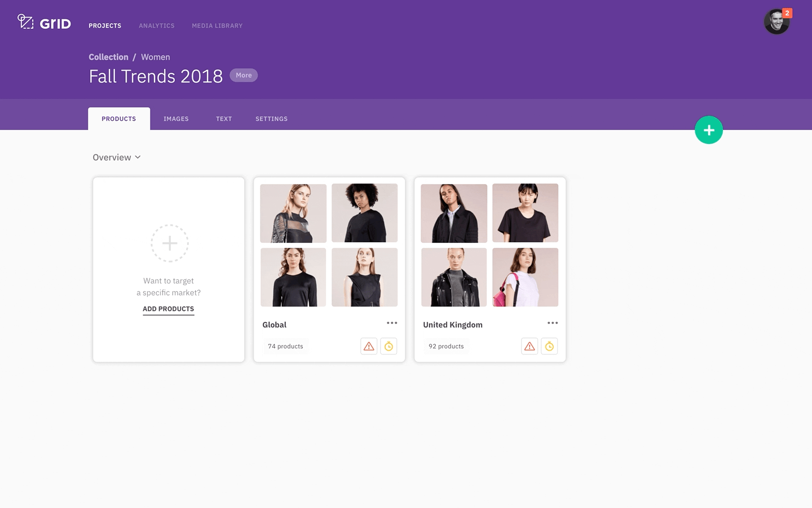Open the Text tab
This screenshot has width=812, height=508.
coord(224,119)
